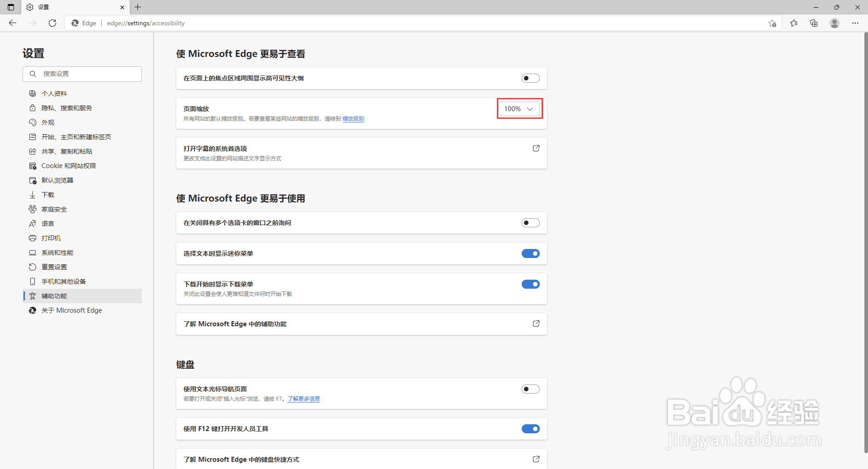Viewport: 868px width, 469px height.
Task: Go to 个人资料 settings section
Action: coord(82,94)
